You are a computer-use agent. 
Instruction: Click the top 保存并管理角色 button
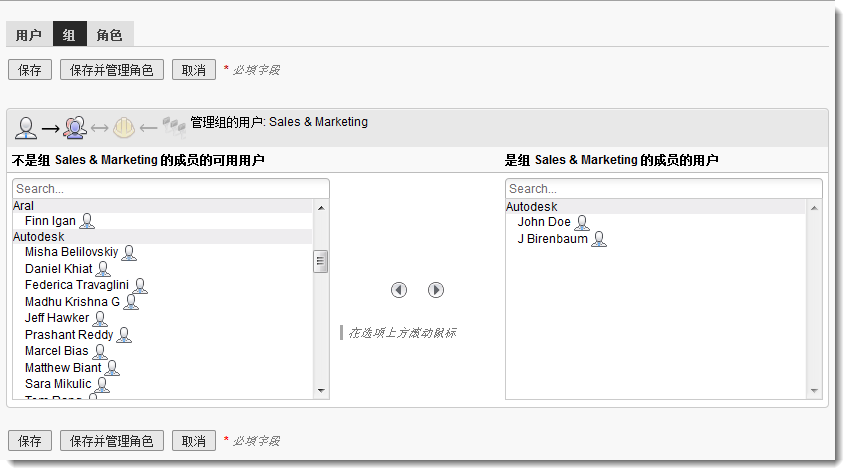click(x=112, y=70)
